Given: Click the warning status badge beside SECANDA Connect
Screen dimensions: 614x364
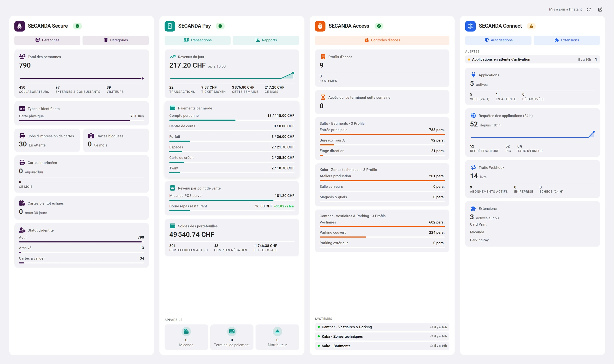Looking at the screenshot, I should (531, 26).
